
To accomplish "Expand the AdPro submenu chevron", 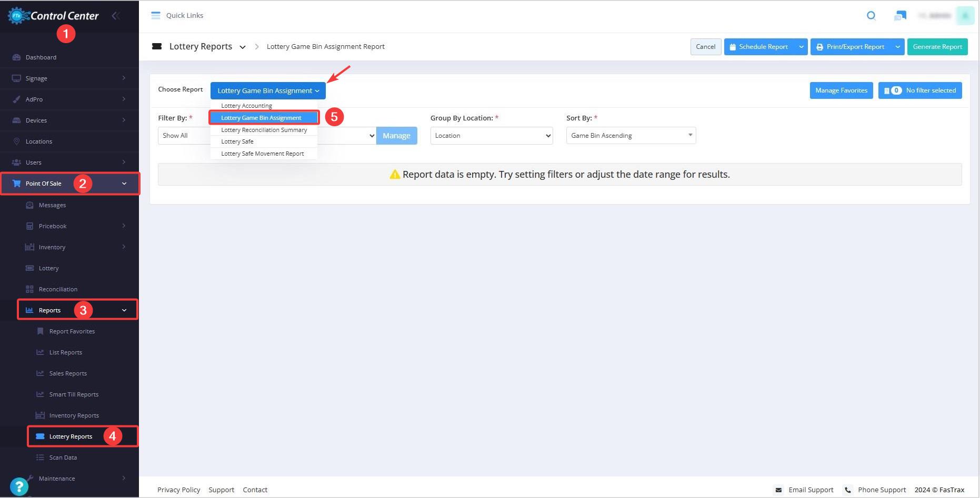I will pyautogui.click(x=124, y=99).
